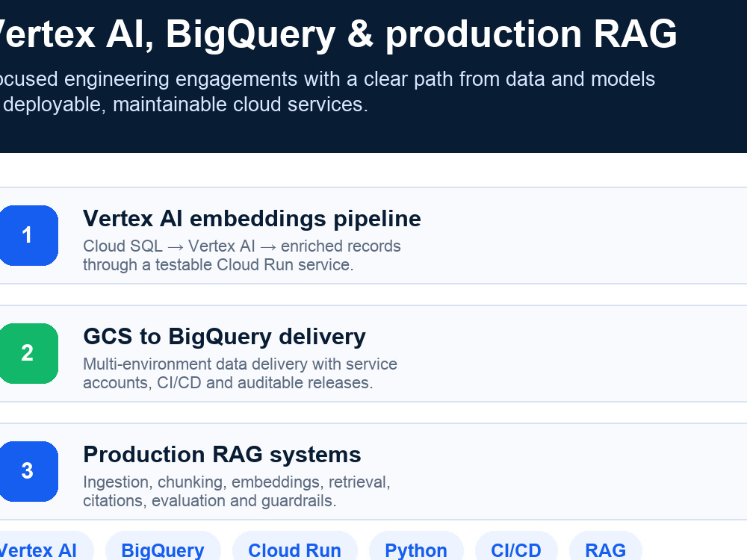
Task: Click the 'Vertex AI embeddings pipeline' heading
Action: pos(252,219)
